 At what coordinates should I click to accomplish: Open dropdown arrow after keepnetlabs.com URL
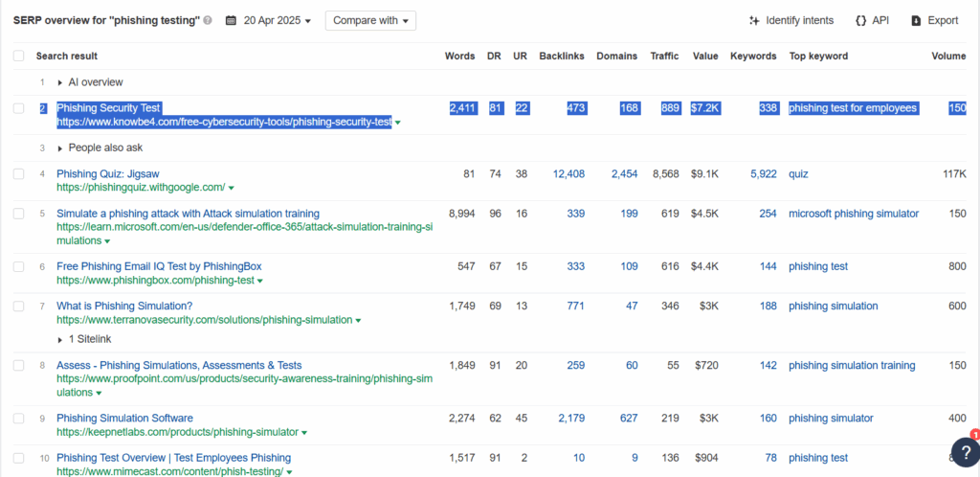pos(303,433)
